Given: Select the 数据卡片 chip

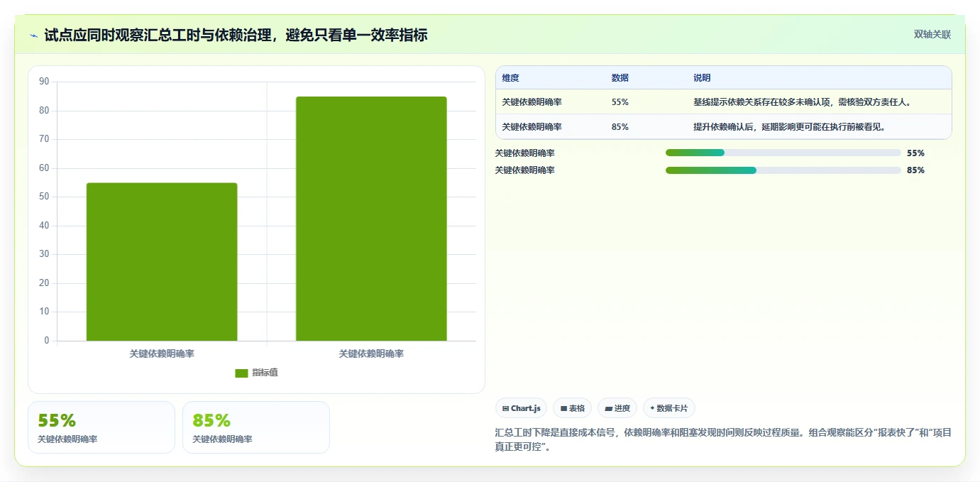Looking at the screenshot, I should [668, 408].
